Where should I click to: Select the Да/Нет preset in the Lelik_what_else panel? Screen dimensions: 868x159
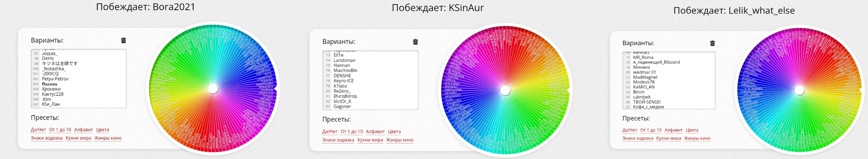coord(629,130)
